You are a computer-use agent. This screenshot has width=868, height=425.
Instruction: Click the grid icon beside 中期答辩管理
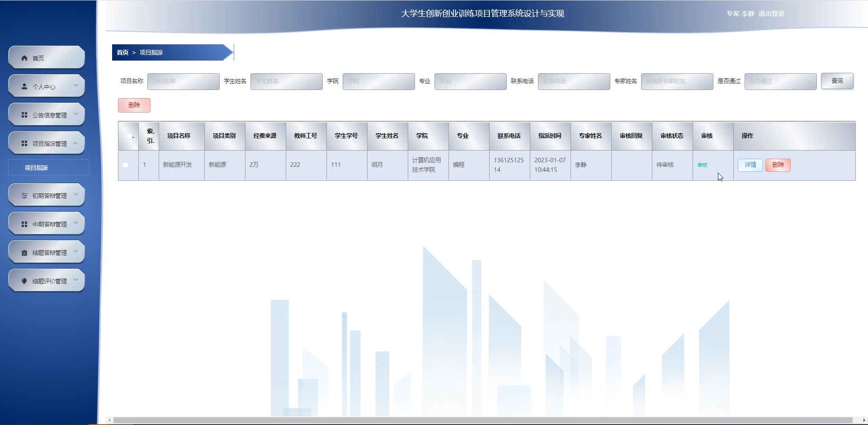click(x=24, y=224)
